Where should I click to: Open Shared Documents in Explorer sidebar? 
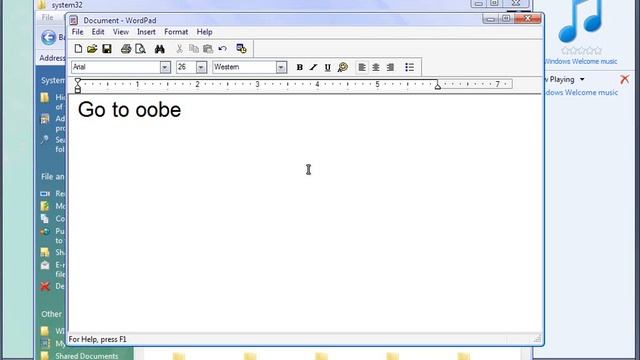coord(87,356)
